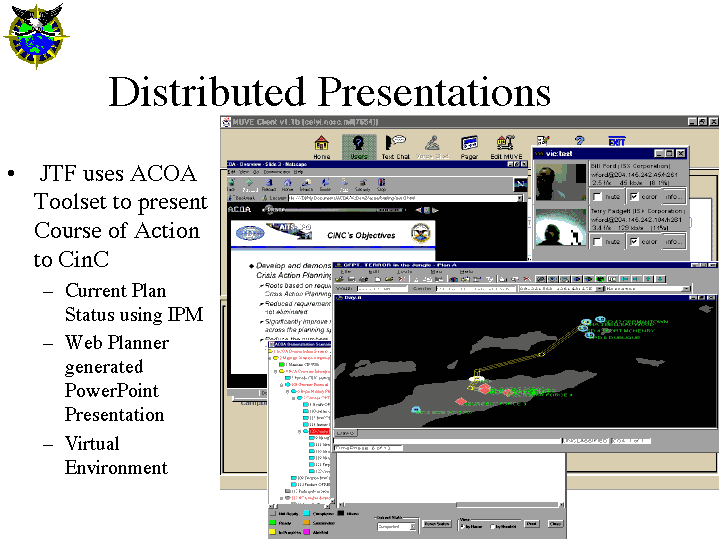Click info... button for Bill Ford
719x539 pixels.
coord(674,197)
